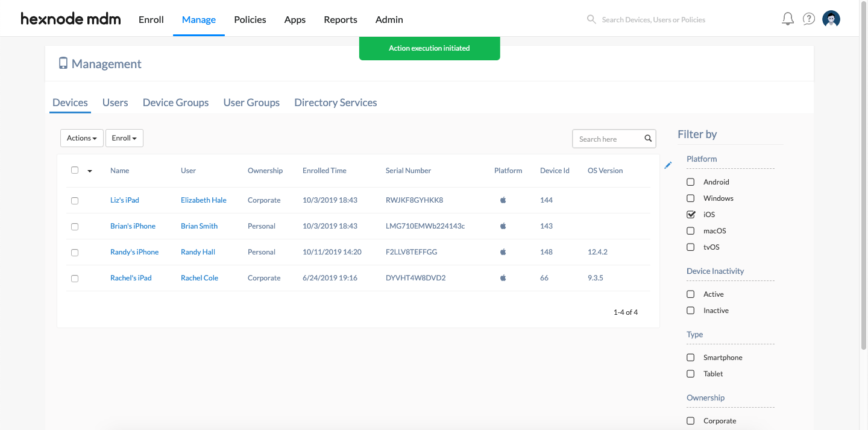
Task: Sort by the Serial Number column header
Action: tap(409, 171)
